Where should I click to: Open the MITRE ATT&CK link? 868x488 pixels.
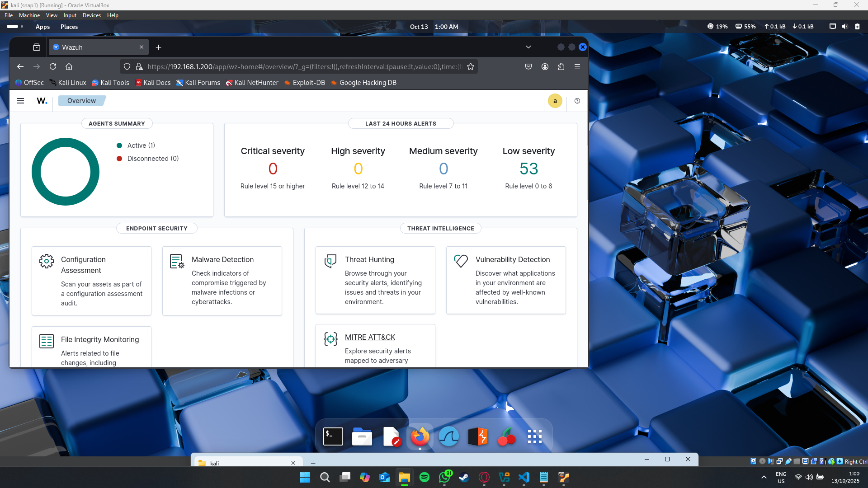click(x=370, y=338)
